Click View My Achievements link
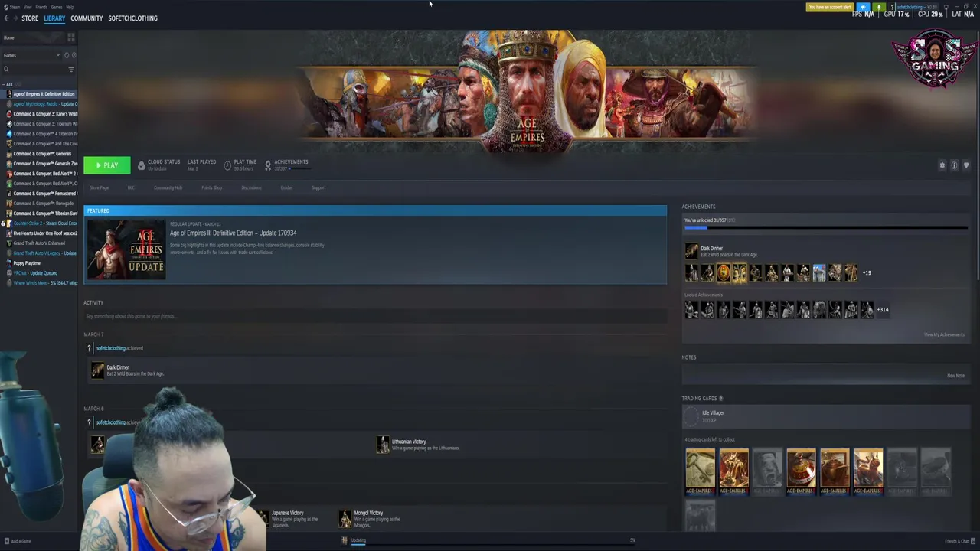The image size is (980, 551). click(x=944, y=334)
